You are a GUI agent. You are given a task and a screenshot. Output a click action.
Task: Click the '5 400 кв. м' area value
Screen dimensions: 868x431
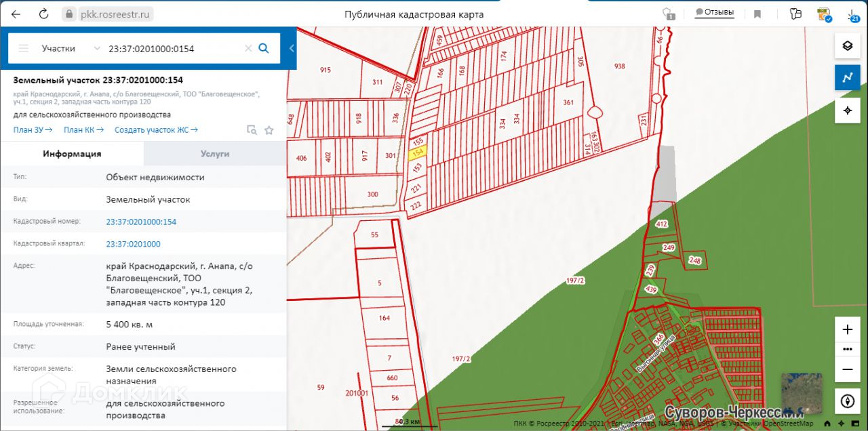[x=130, y=325]
